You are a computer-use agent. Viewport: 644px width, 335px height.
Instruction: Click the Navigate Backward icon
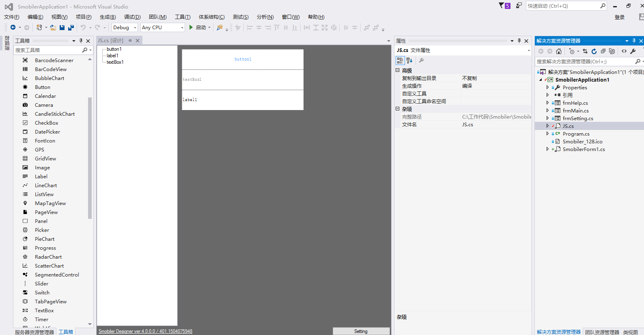(x=13, y=28)
